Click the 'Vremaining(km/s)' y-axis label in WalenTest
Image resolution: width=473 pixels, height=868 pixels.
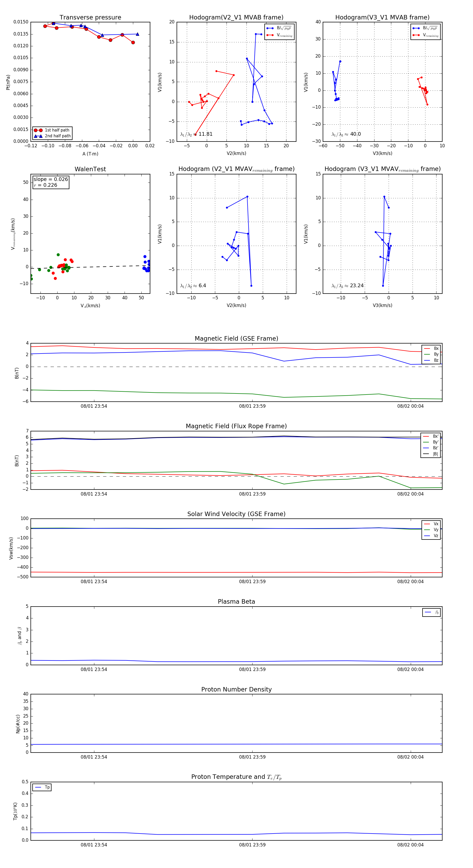pyautogui.click(x=13, y=234)
